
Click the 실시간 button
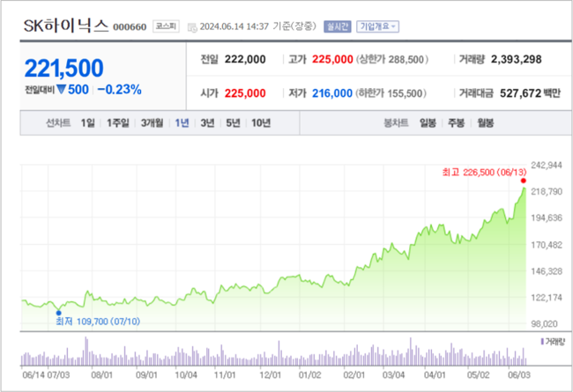tap(338, 26)
